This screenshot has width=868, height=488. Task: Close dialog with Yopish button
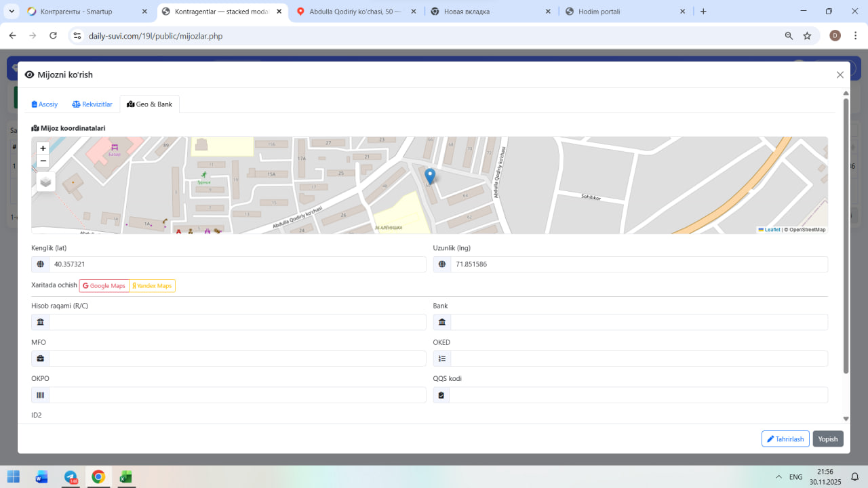point(828,439)
